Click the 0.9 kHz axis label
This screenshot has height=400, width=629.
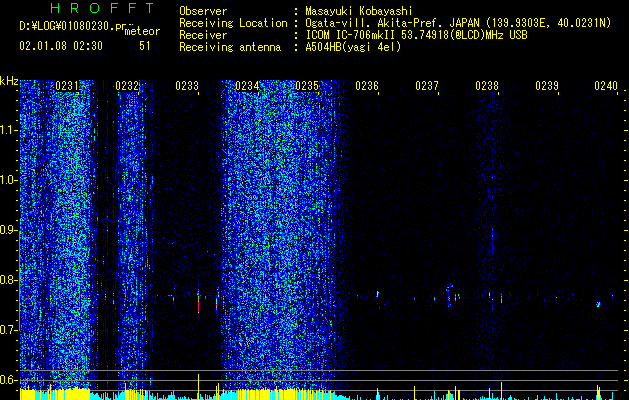[8, 230]
